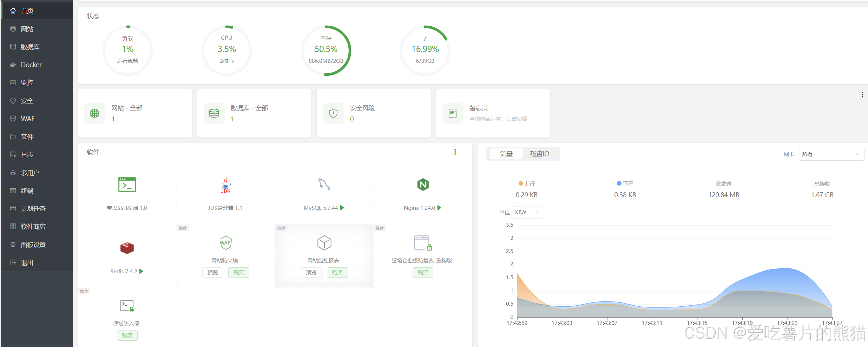Click the 内存 usage gauge ring
The width and height of the screenshot is (868, 347).
[326, 50]
